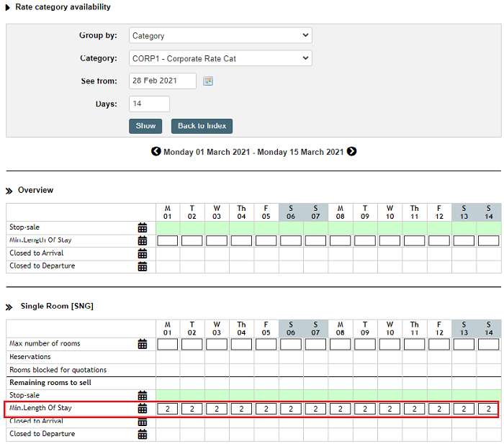Image resolution: width=504 pixels, height=444 pixels.
Task: Toggle Rate category availability disclosure triangle
Action: [x=8, y=7]
